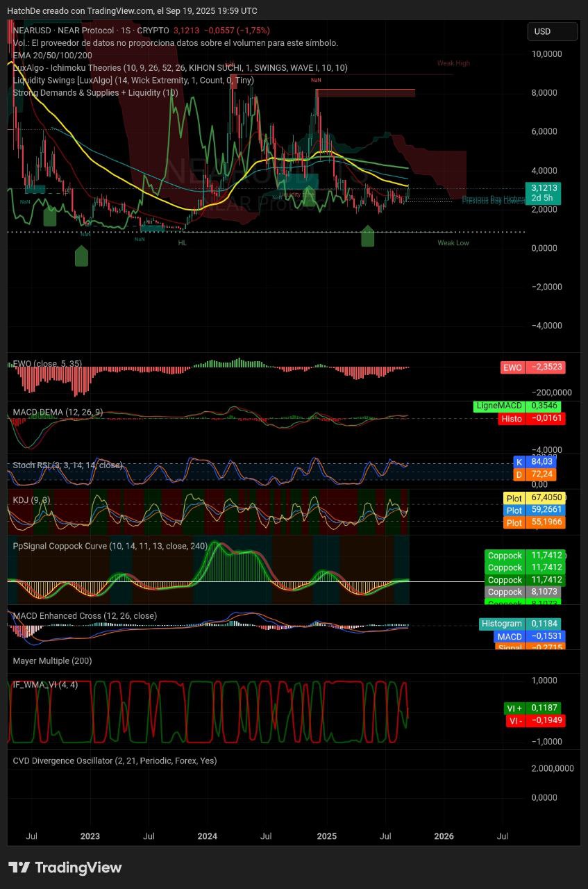Click the orange Plot 55,1966 tag
The height and width of the screenshot is (889, 588).
coord(534,522)
